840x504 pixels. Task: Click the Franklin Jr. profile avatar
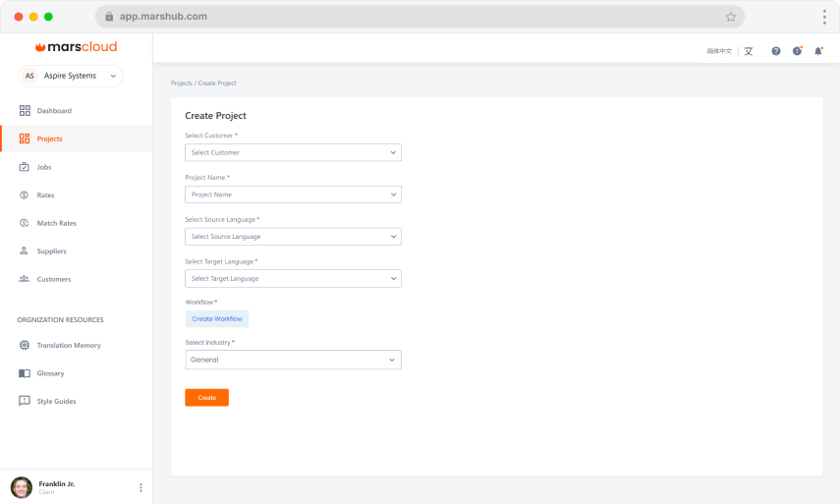click(x=22, y=487)
